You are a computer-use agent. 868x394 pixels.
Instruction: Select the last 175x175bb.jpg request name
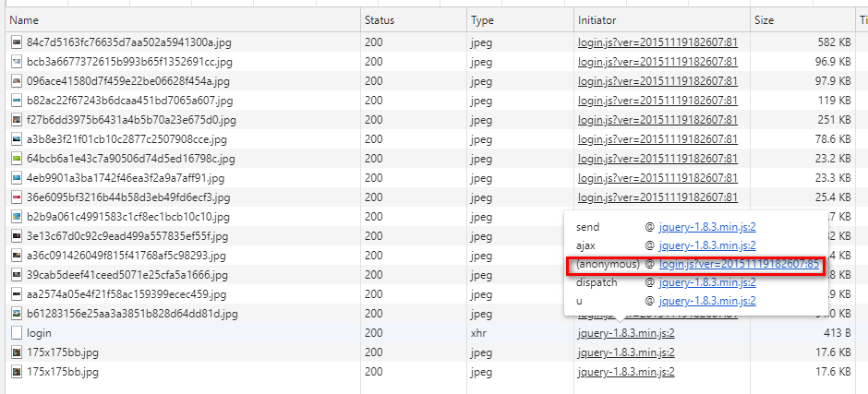[x=63, y=372]
